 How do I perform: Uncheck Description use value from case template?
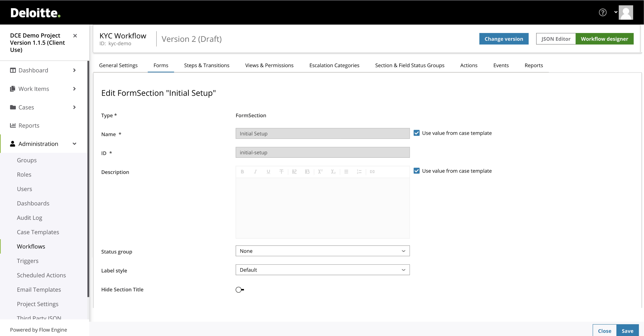click(x=416, y=171)
